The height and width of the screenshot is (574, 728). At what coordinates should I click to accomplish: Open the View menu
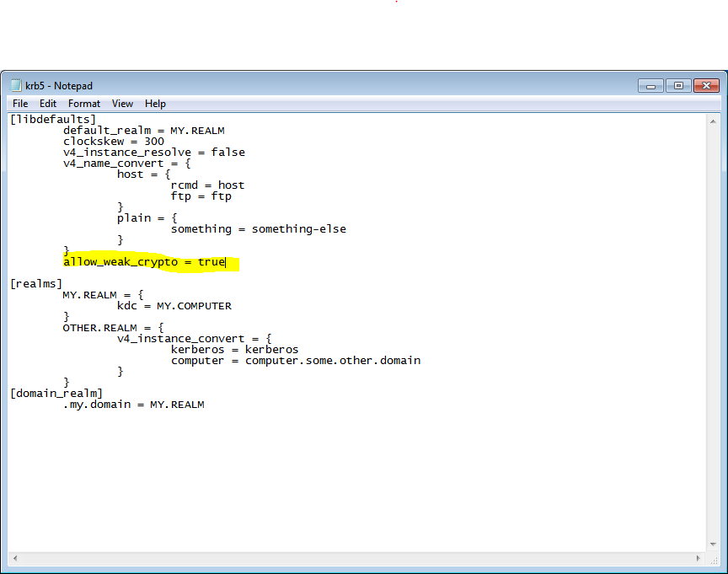[122, 104]
